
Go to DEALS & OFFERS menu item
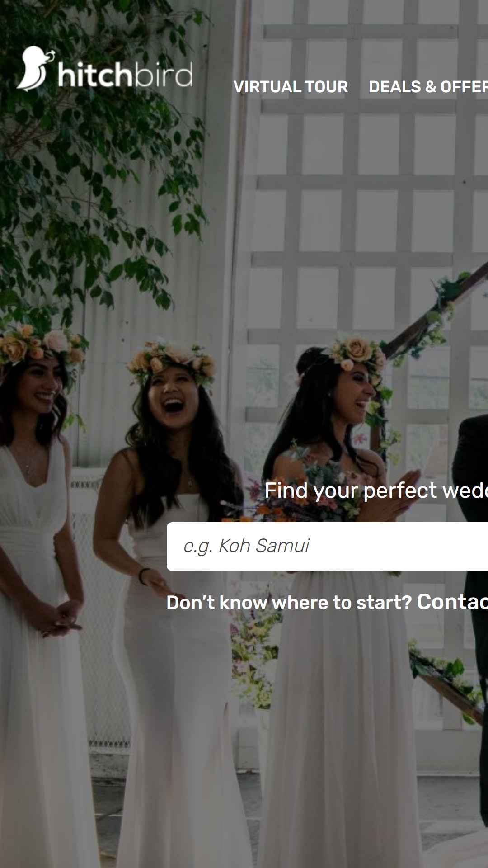click(428, 87)
